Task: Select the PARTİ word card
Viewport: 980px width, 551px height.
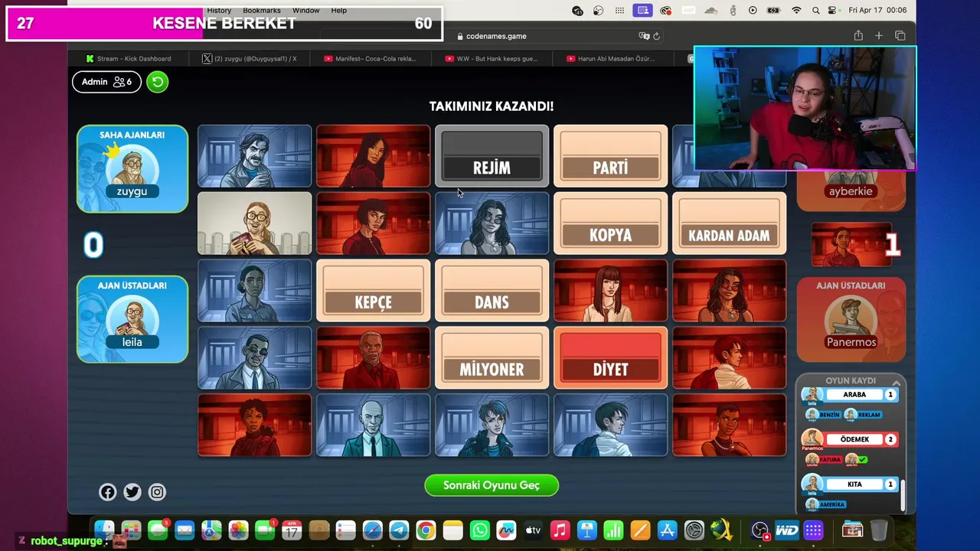Action: [x=610, y=156]
